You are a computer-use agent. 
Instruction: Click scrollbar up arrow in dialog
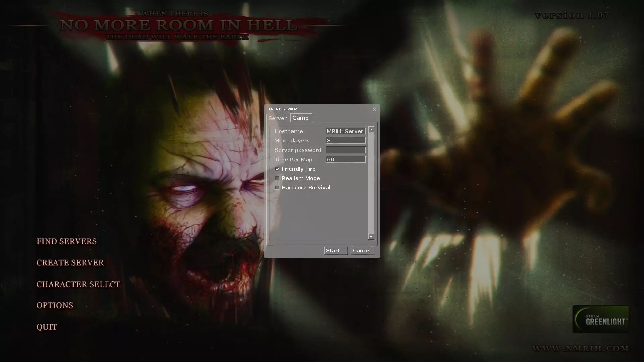(371, 130)
